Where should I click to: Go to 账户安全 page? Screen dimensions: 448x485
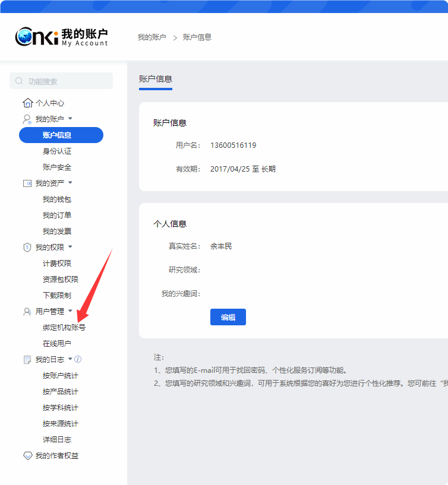coord(57,167)
